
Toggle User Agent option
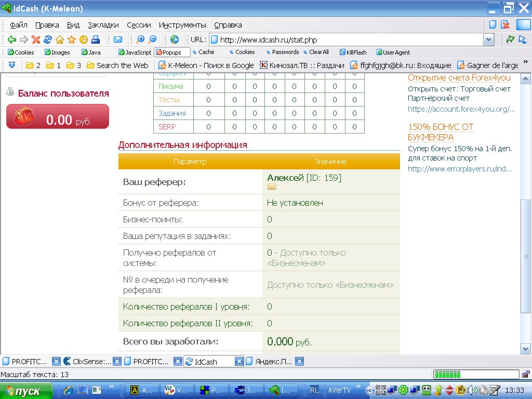[x=393, y=52]
